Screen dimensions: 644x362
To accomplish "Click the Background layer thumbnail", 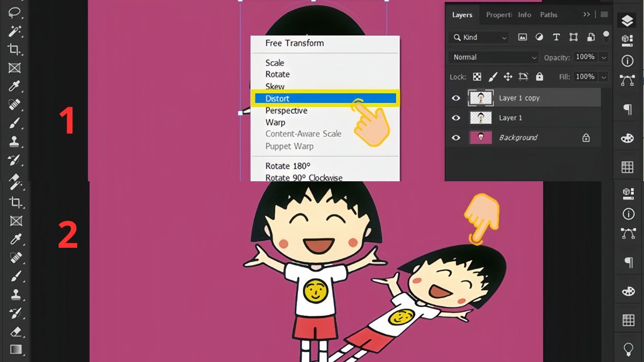I will point(481,138).
